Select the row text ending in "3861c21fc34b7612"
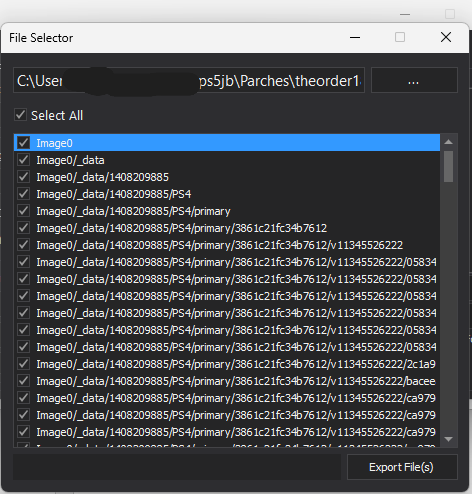This screenshot has height=494, width=472. point(182,228)
